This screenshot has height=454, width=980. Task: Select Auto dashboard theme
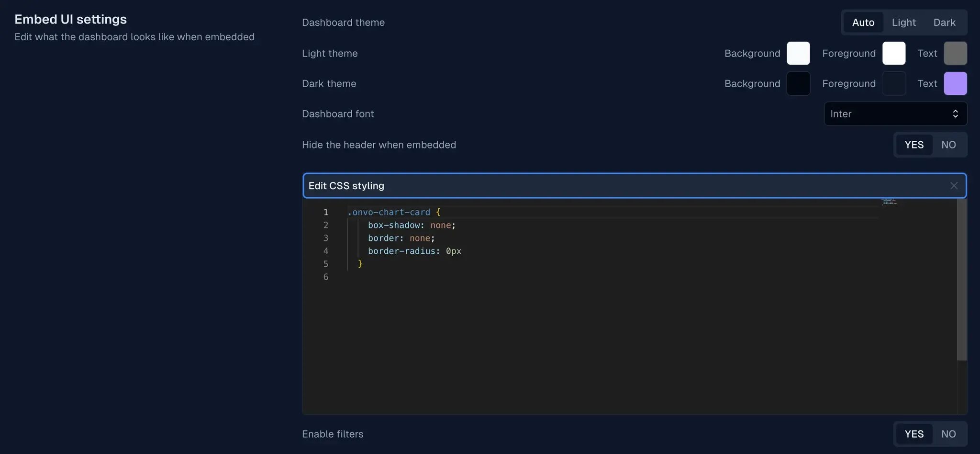point(863,23)
